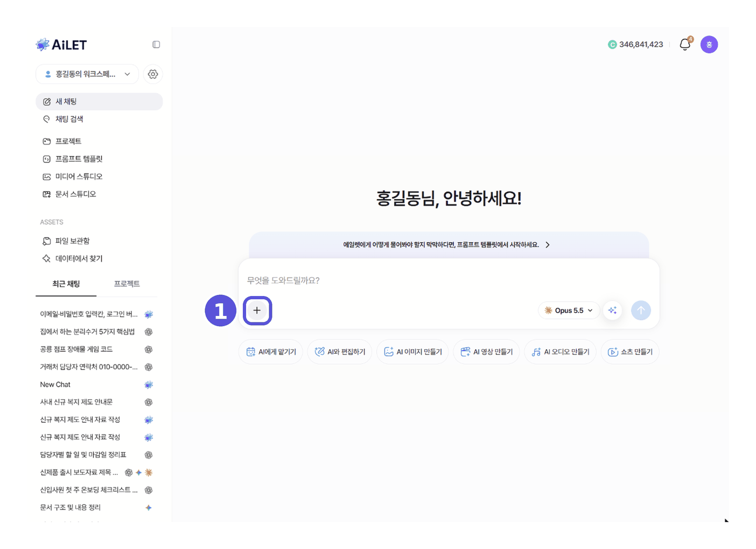This screenshot has width=756, height=549.
Task: Open 파일 보관함
Action: [x=99, y=241]
